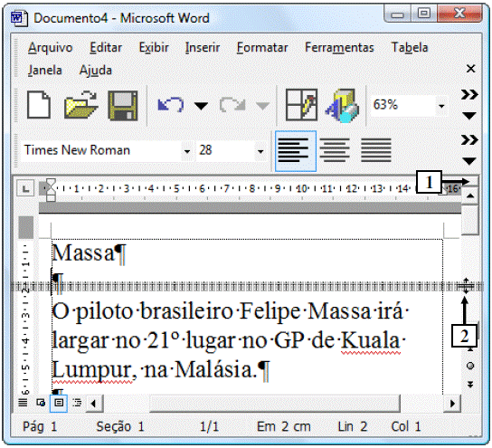This screenshot has height=448, width=492.
Task: Open the Janela menu
Action: [x=44, y=71]
